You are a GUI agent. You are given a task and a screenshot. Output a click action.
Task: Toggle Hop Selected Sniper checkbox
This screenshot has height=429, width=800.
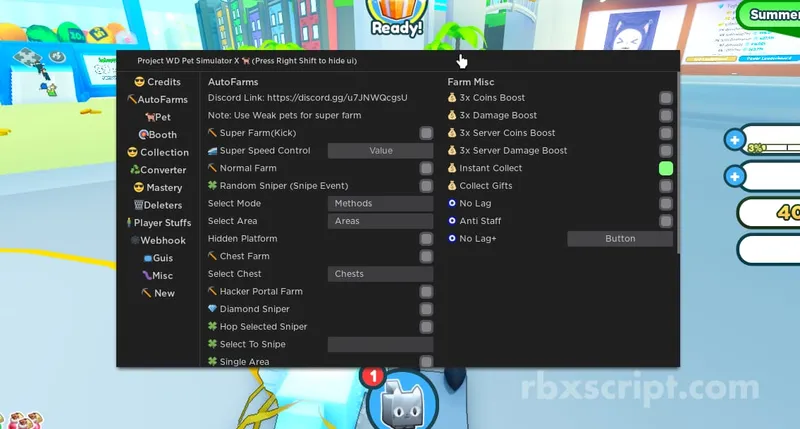[x=426, y=326]
